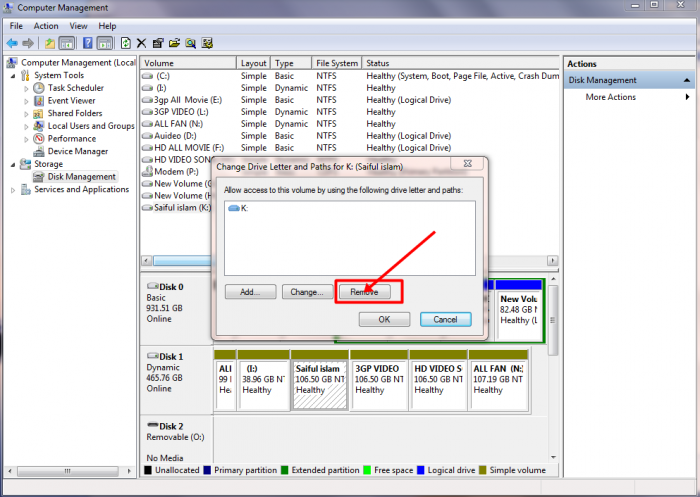The image size is (700, 497).
Task: Open the File menu
Action: pos(16,26)
